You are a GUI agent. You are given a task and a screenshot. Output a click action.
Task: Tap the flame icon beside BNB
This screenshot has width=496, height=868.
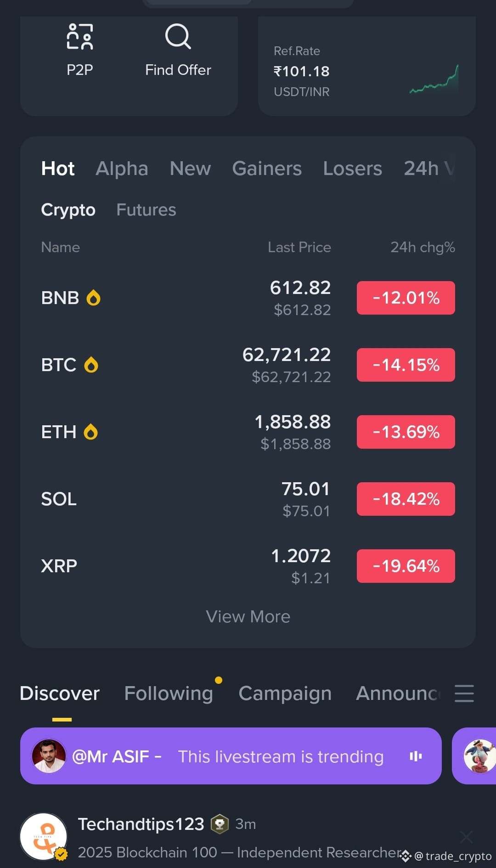coord(93,298)
